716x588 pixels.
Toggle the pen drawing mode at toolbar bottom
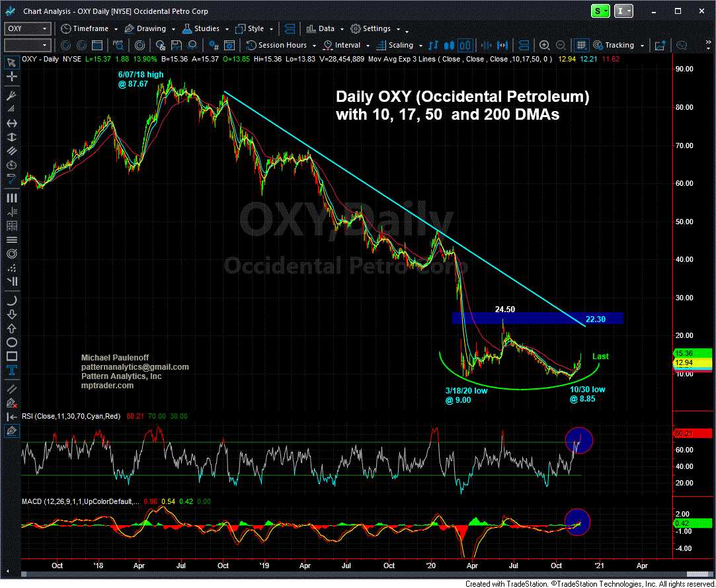click(13, 431)
